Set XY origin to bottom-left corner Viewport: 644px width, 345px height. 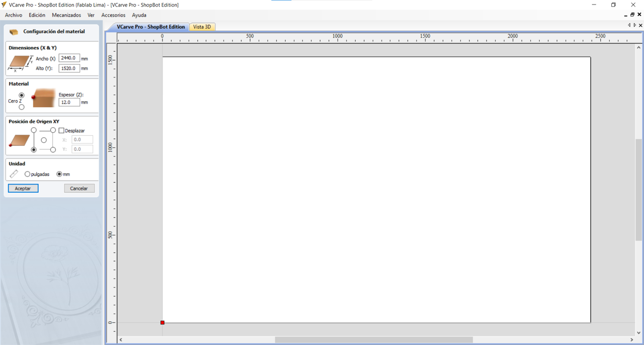click(34, 150)
